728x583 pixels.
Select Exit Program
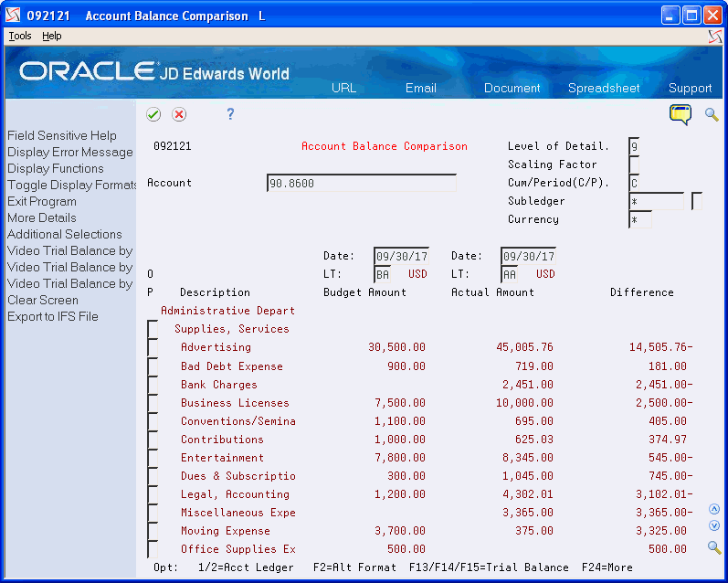pyautogui.click(x=42, y=202)
